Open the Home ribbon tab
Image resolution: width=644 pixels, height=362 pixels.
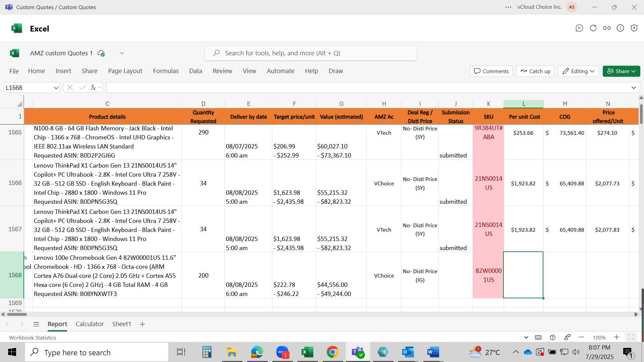(37, 71)
